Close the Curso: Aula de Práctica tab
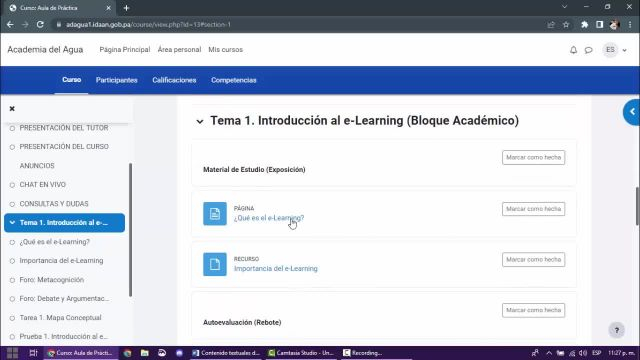Viewport: 640px width, 360px height. [108, 8]
